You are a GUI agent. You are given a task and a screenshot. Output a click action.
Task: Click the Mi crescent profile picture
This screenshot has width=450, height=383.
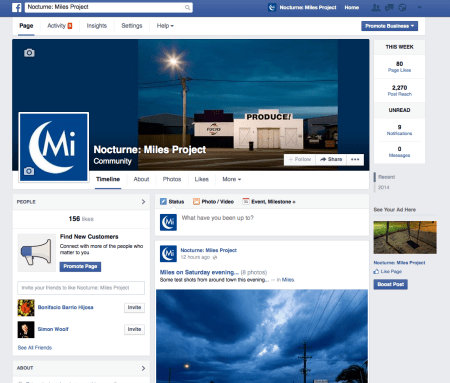coord(54,147)
